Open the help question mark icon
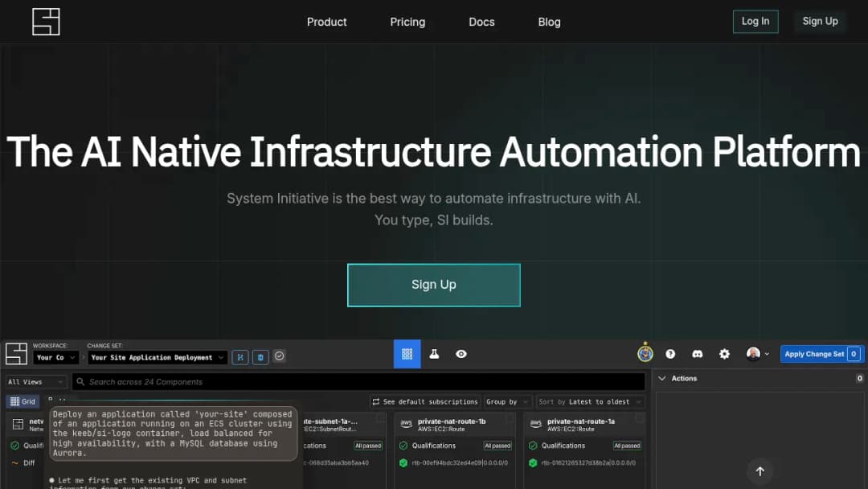Image resolution: width=868 pixels, height=489 pixels. pos(670,354)
